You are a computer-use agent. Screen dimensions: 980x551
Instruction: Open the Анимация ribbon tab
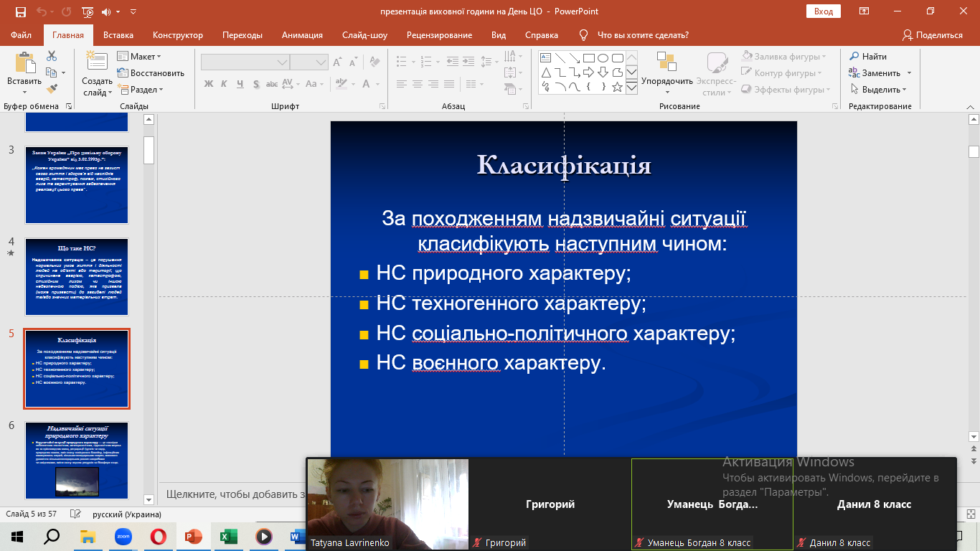301,35
